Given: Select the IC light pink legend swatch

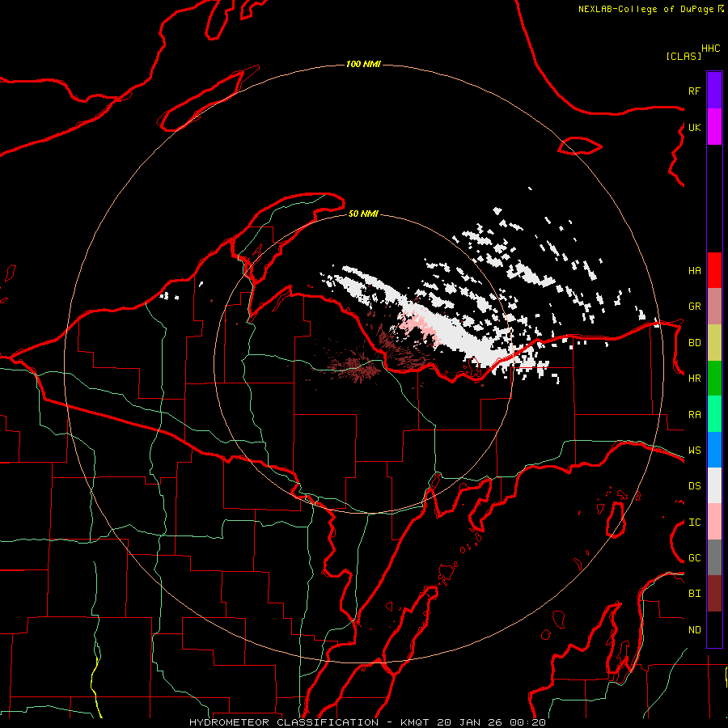Looking at the screenshot, I should tap(714, 522).
